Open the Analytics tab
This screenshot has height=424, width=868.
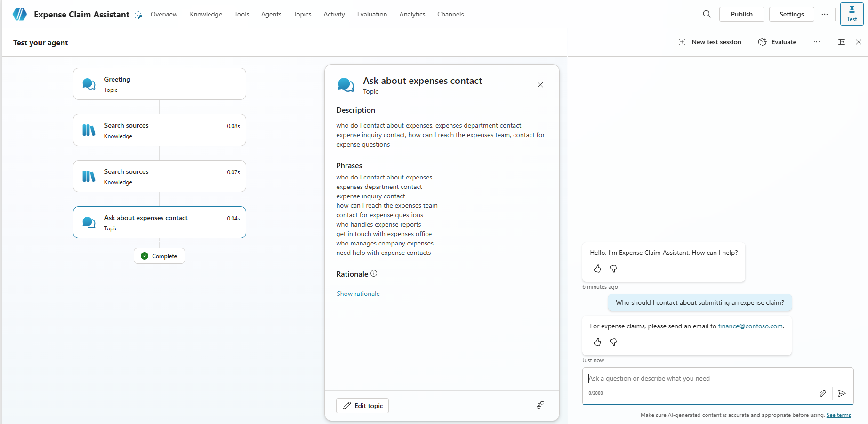[x=412, y=14]
